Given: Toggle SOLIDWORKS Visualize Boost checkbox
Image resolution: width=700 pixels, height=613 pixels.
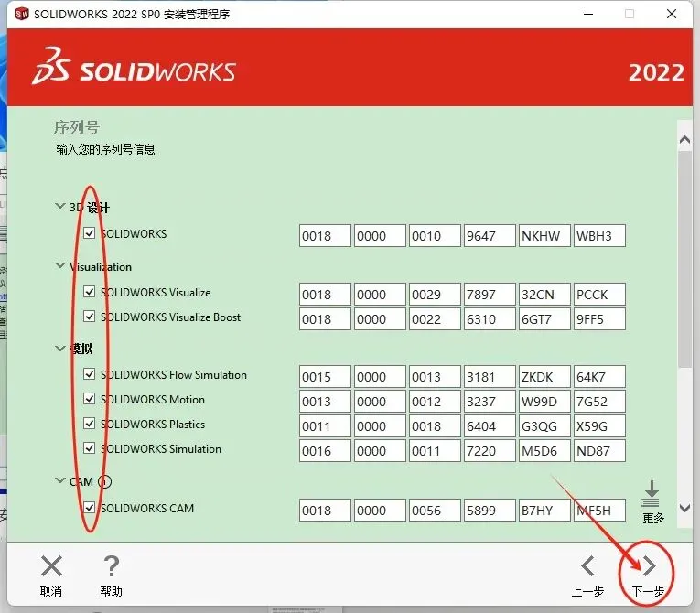Looking at the screenshot, I should point(90,317).
